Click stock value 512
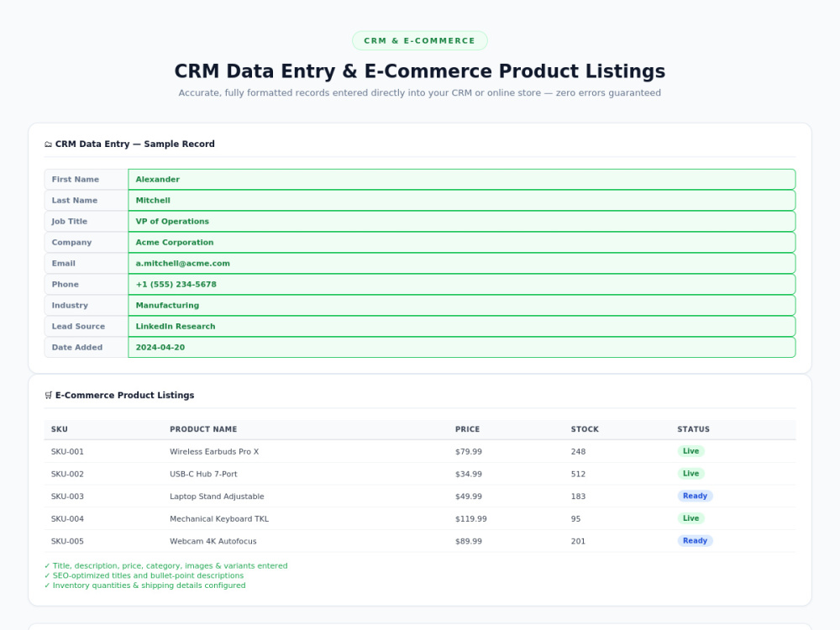840x630 pixels. (x=578, y=474)
